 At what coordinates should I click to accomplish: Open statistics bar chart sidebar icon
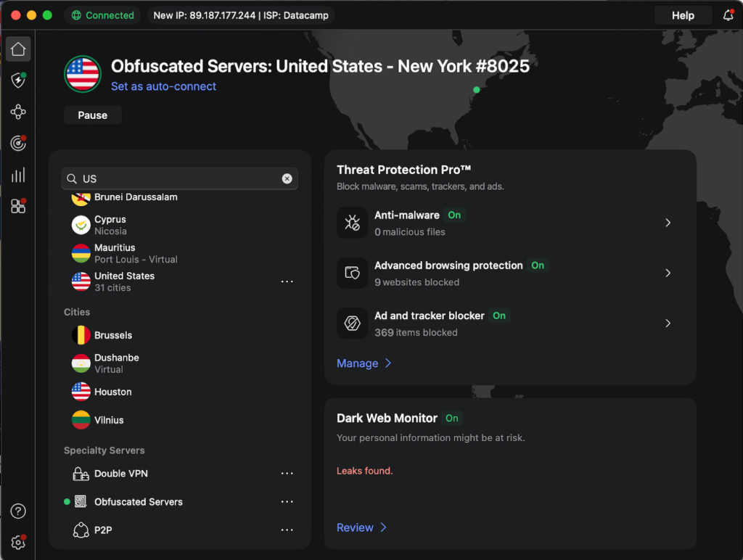pos(18,175)
